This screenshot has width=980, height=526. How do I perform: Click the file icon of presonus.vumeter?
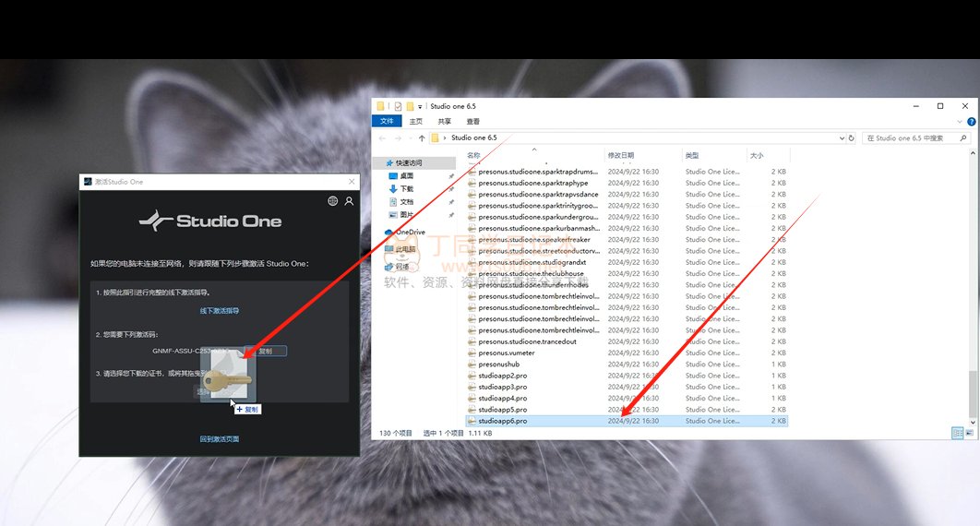tap(472, 353)
